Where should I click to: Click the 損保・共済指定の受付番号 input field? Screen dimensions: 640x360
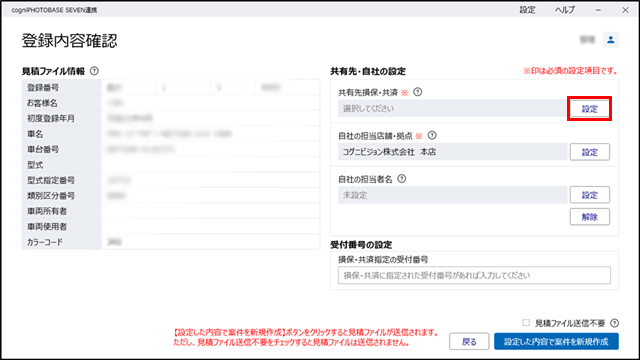tap(474, 275)
